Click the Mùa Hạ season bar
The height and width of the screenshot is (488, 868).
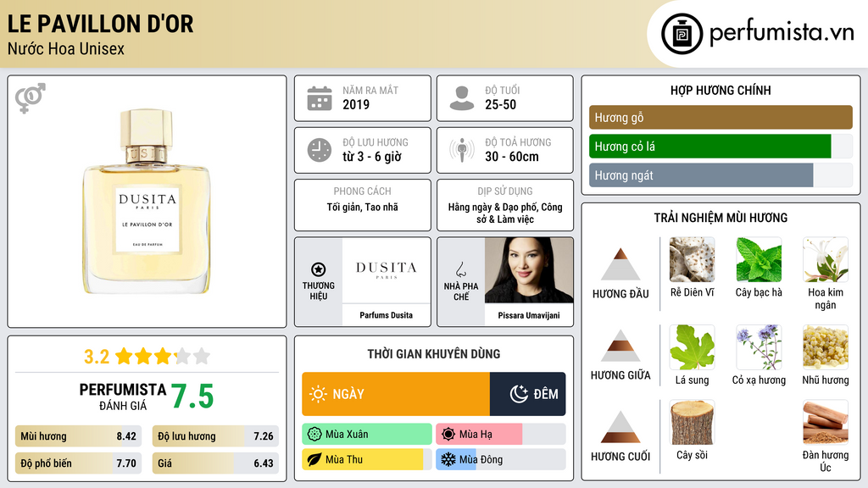(x=500, y=435)
